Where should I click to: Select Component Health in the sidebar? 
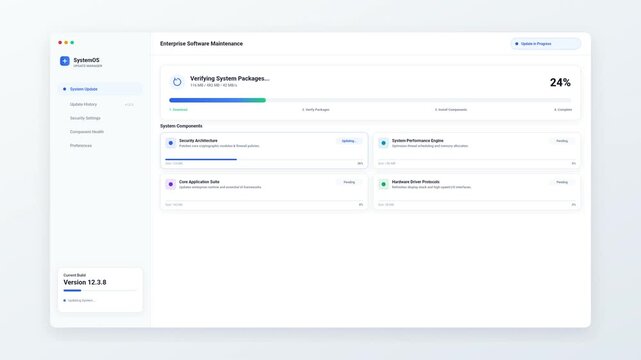pyautogui.click(x=100, y=132)
